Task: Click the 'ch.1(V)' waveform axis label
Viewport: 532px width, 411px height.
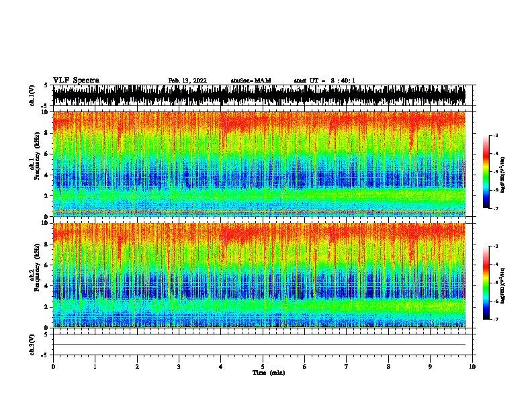Action: coord(32,95)
